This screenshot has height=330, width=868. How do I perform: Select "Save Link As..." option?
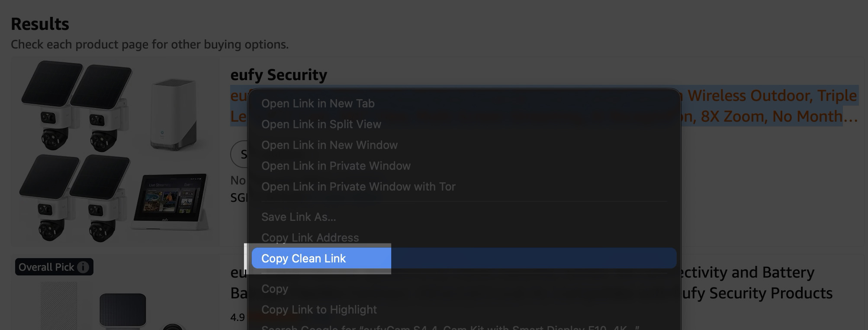point(299,217)
